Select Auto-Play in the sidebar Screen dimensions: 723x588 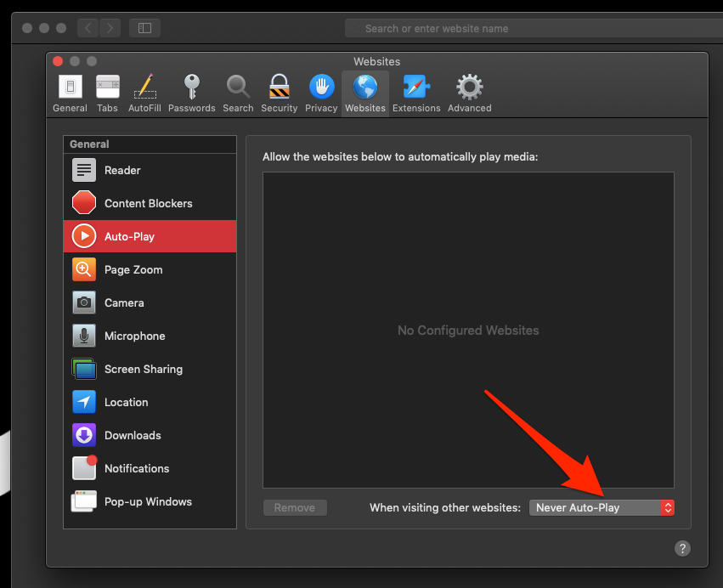point(150,236)
